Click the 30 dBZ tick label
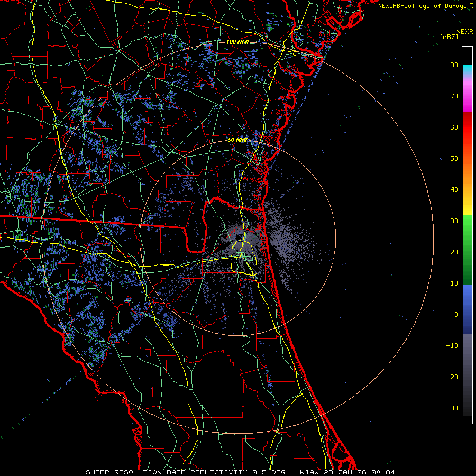The image size is (476, 476). point(454,221)
